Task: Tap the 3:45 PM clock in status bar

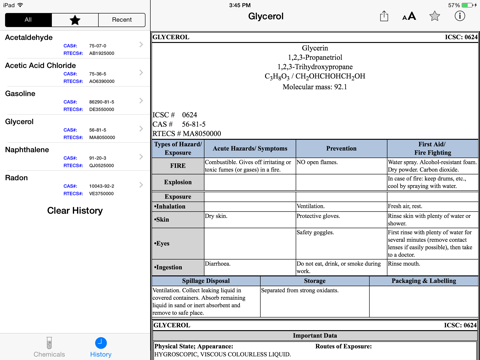Action: click(240, 5)
